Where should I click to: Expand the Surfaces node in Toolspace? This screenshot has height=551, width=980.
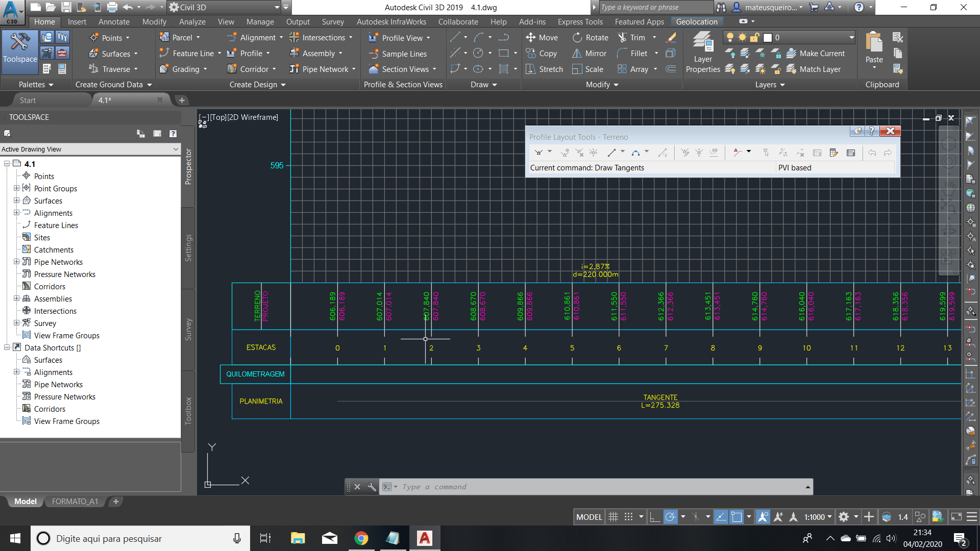click(x=17, y=201)
